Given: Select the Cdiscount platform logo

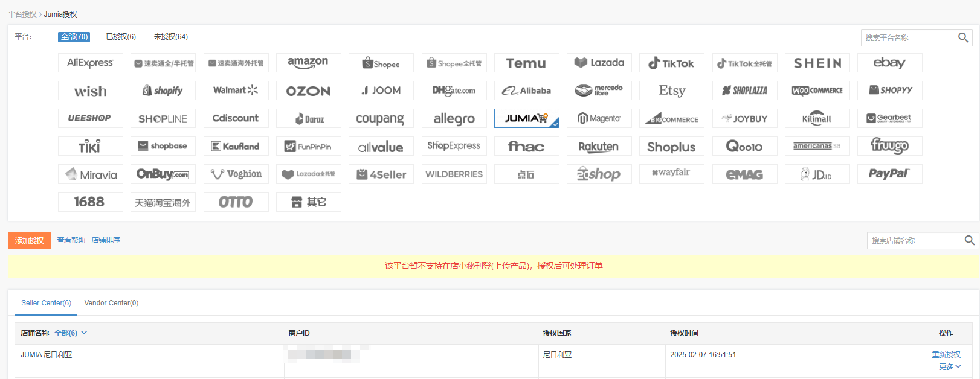Looking at the screenshot, I should [x=236, y=118].
